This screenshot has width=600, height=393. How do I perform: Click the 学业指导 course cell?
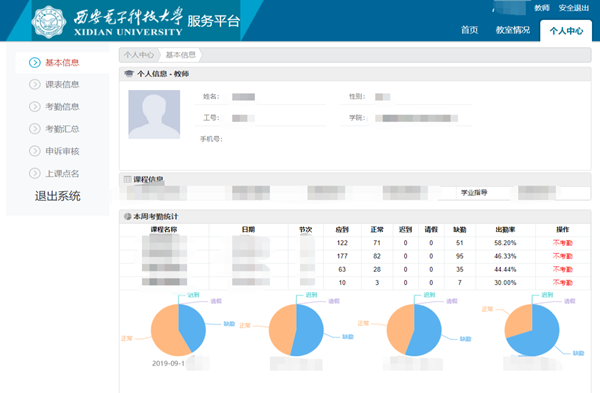click(x=474, y=192)
